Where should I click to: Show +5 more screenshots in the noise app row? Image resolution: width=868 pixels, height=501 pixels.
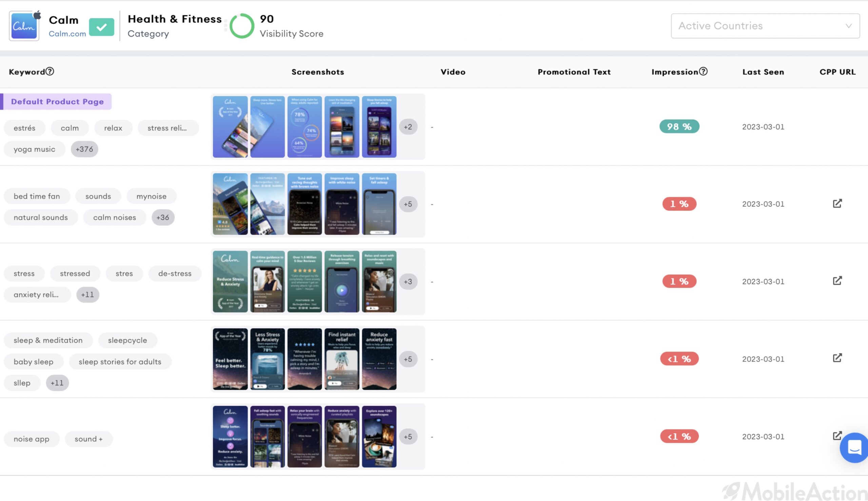click(408, 437)
